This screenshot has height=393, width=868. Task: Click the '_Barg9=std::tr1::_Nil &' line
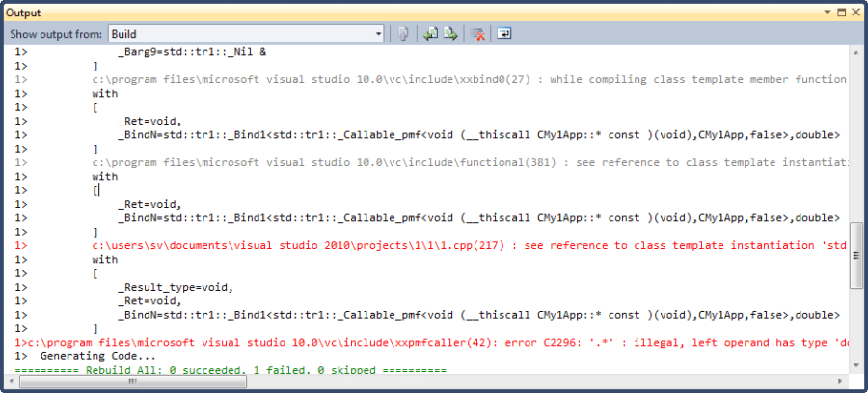(192, 51)
